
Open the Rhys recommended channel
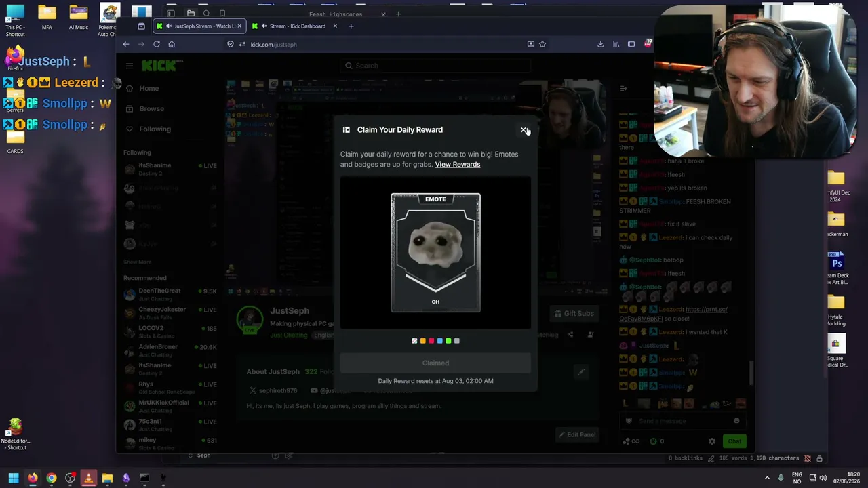[x=170, y=387]
